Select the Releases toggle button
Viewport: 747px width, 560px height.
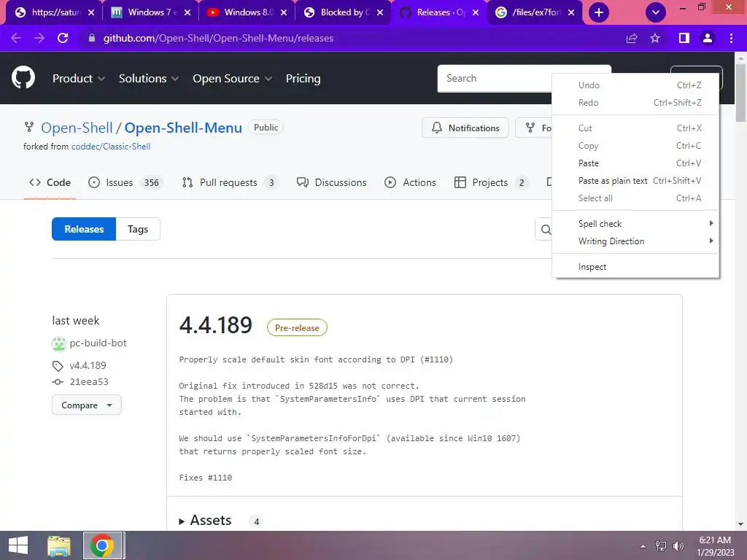pyautogui.click(x=84, y=229)
